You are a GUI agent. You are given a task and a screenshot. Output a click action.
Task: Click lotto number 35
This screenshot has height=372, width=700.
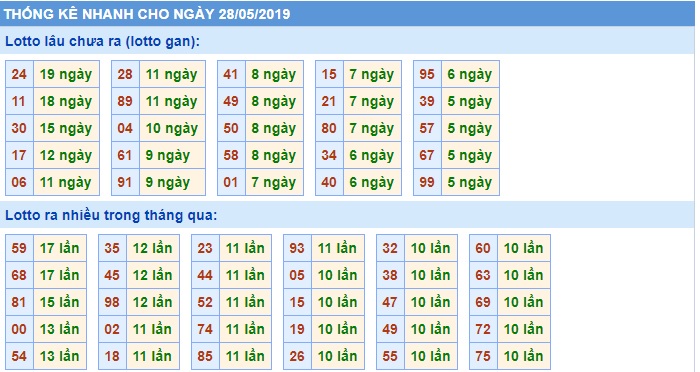click(x=112, y=248)
